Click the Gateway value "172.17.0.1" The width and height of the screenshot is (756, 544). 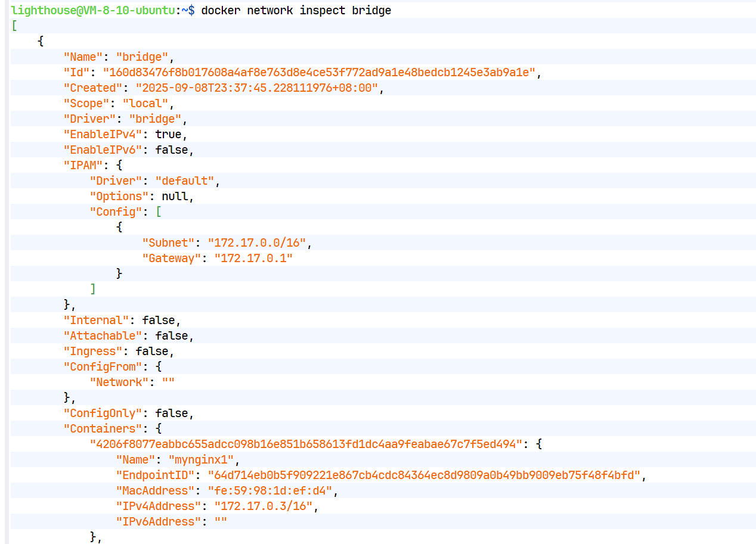click(253, 258)
